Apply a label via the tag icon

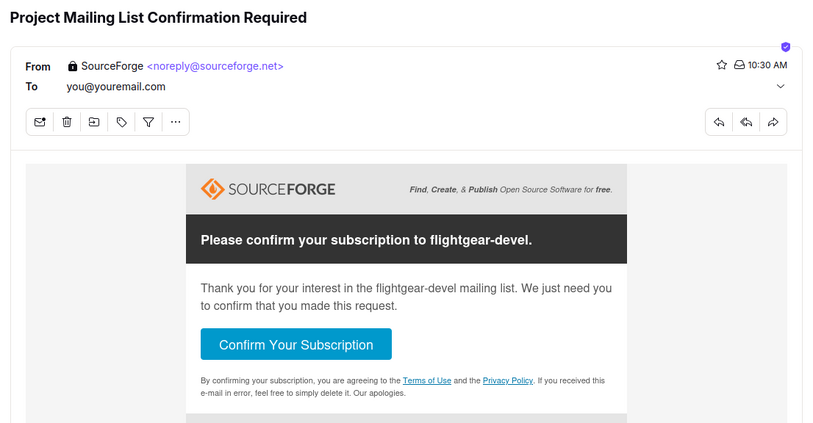121,122
